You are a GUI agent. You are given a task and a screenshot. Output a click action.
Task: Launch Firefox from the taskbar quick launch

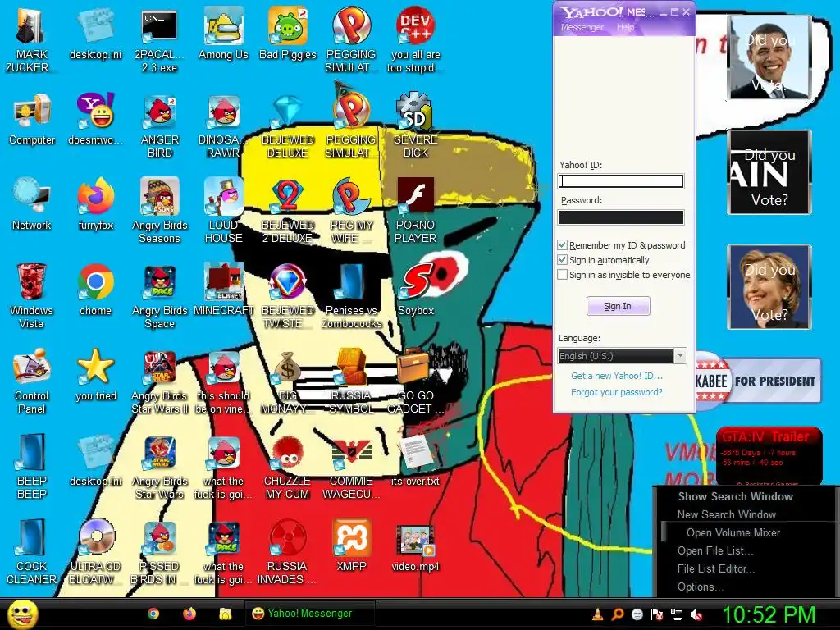coord(189,614)
